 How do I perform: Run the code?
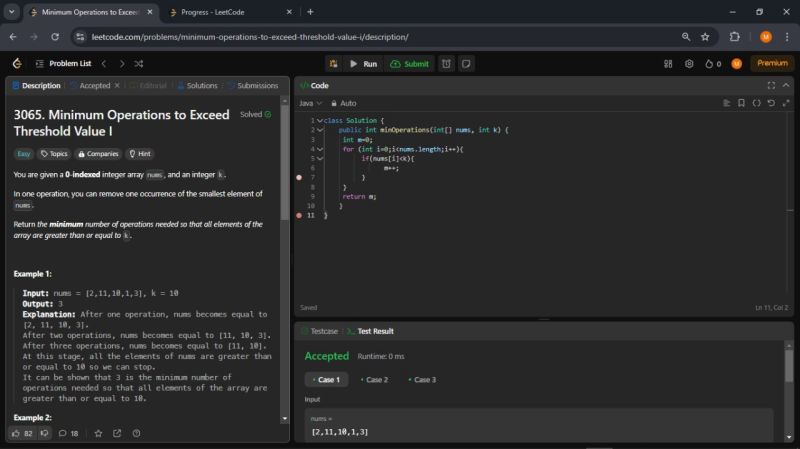[x=364, y=64]
